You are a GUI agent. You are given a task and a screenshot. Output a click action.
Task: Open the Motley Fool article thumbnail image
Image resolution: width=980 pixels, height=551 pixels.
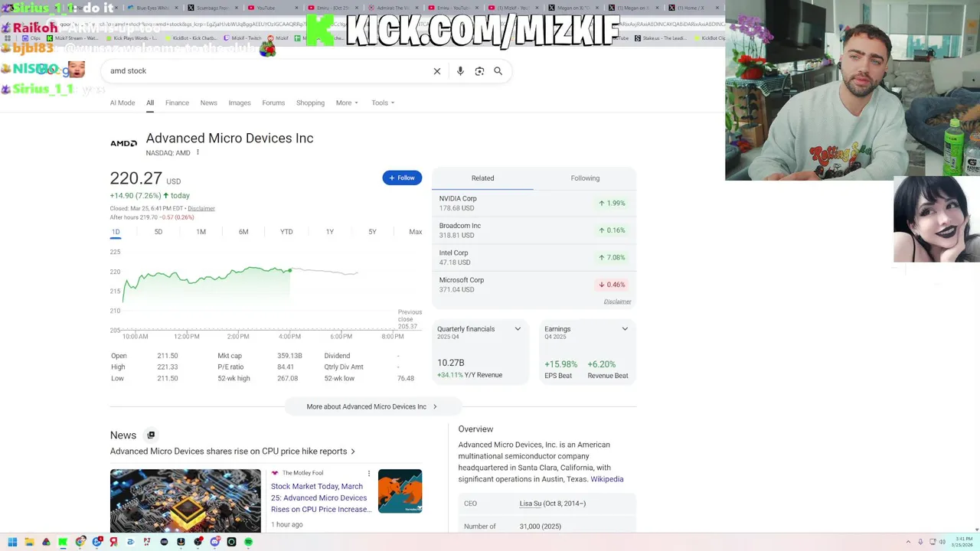[x=400, y=491]
